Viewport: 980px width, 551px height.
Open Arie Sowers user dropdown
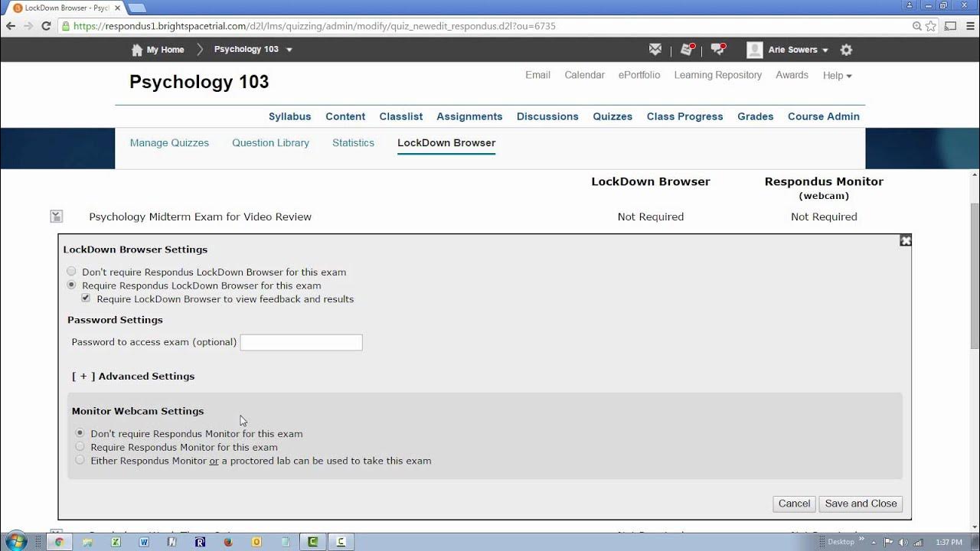pos(825,50)
